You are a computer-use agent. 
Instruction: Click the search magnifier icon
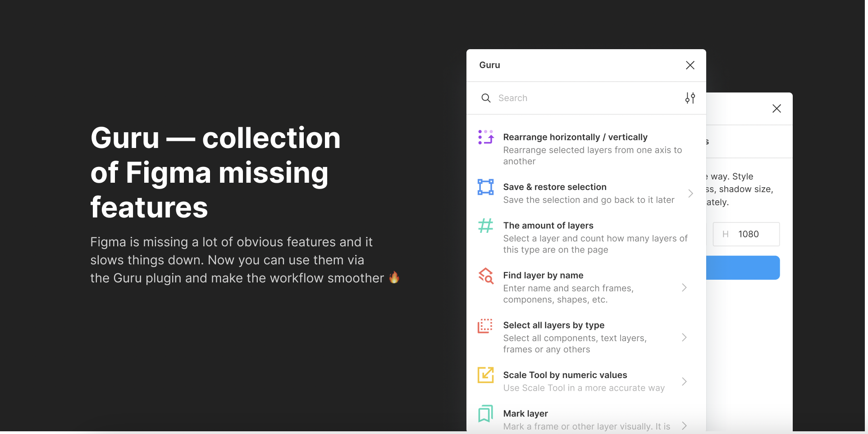pos(486,98)
